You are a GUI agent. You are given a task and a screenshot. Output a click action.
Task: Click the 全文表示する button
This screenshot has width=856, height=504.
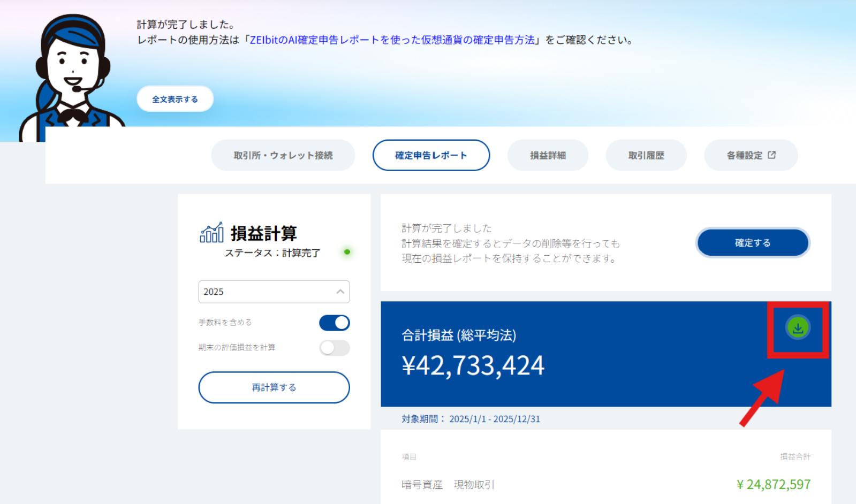click(175, 99)
